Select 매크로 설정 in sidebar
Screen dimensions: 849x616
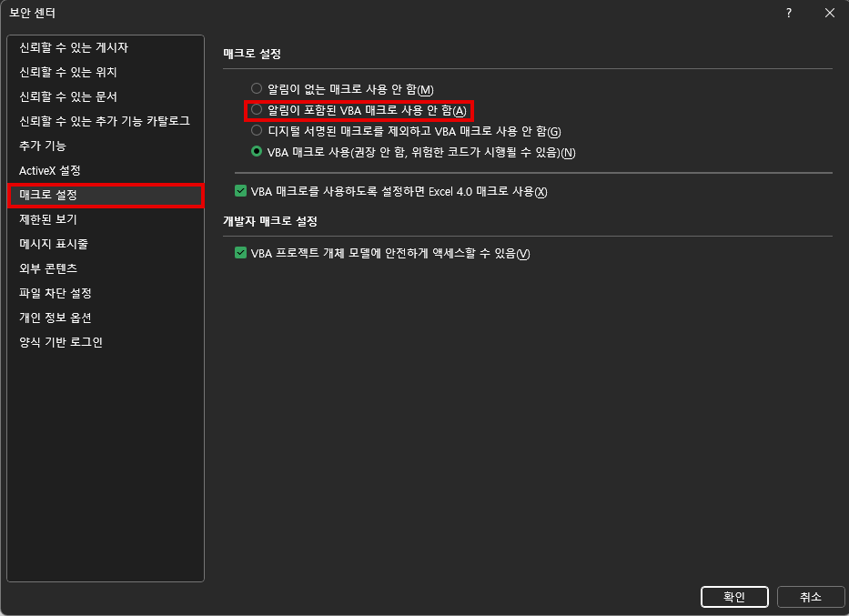[x=106, y=195]
